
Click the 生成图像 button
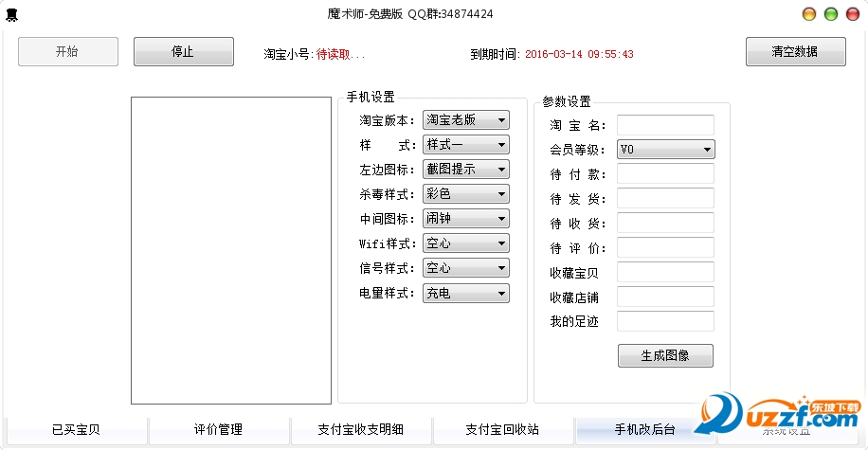tap(665, 355)
